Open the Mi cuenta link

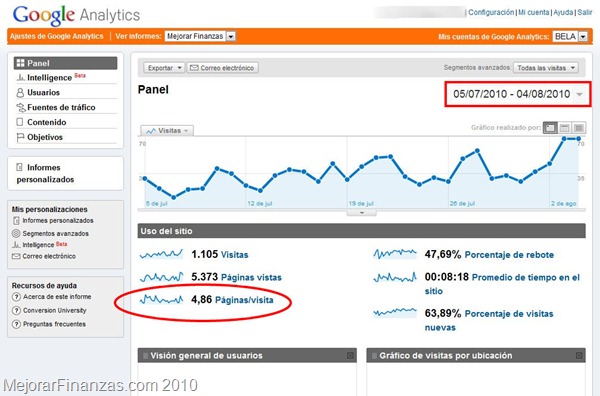[x=533, y=12]
